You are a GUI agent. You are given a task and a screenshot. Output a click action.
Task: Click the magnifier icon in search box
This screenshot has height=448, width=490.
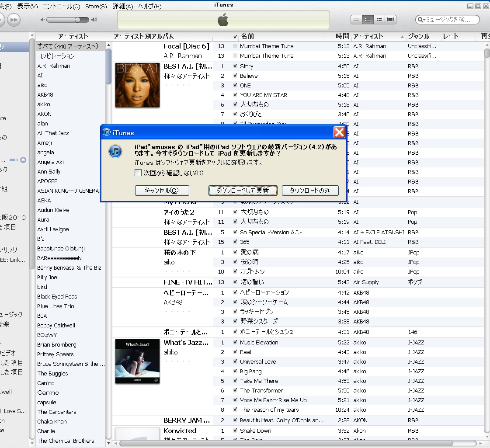421,20
